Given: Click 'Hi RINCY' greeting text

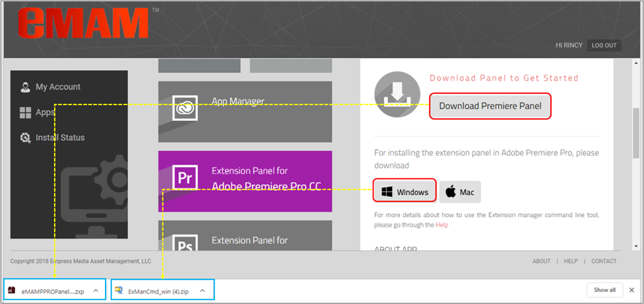Looking at the screenshot, I should coord(569,45).
